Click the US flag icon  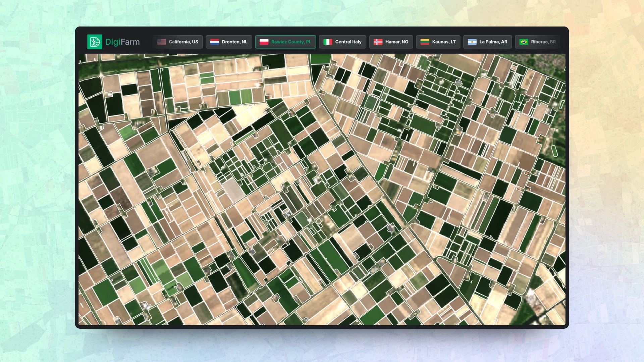[x=162, y=42]
